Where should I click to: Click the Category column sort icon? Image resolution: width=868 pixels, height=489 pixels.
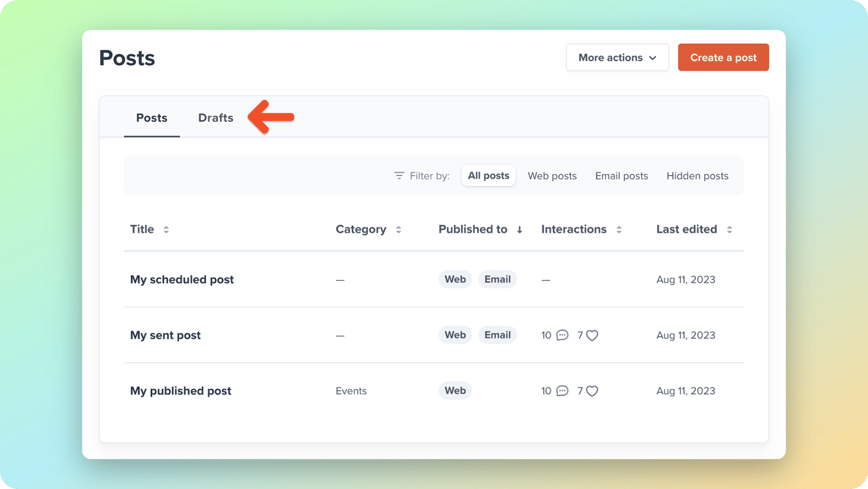[399, 229]
